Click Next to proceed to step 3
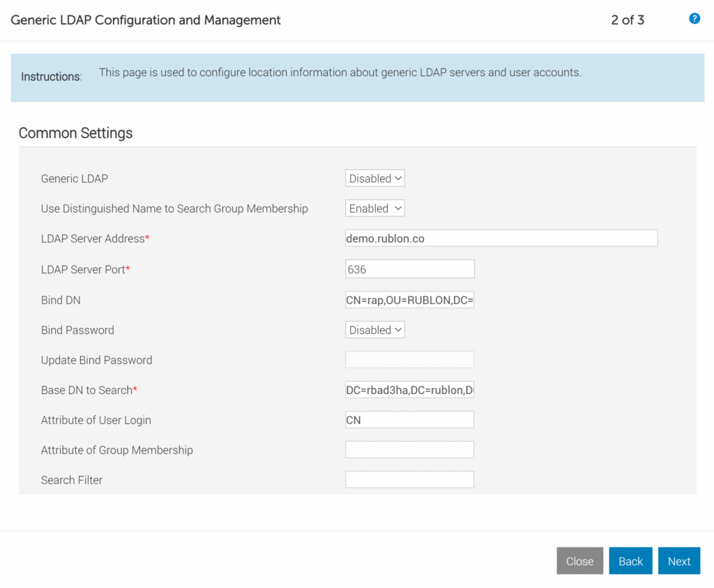Screen dimensions: 714x588 click(x=678, y=561)
